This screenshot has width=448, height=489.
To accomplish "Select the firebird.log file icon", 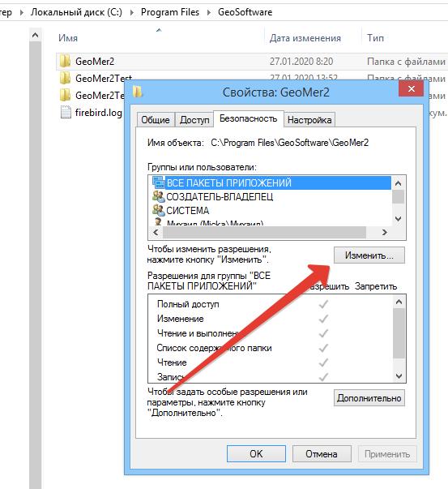I will [x=66, y=112].
